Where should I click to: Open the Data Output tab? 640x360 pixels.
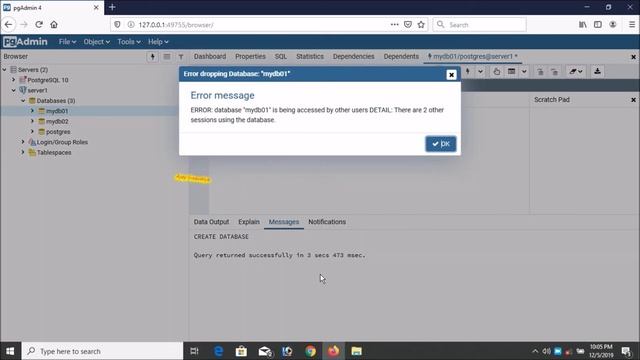[x=211, y=222]
